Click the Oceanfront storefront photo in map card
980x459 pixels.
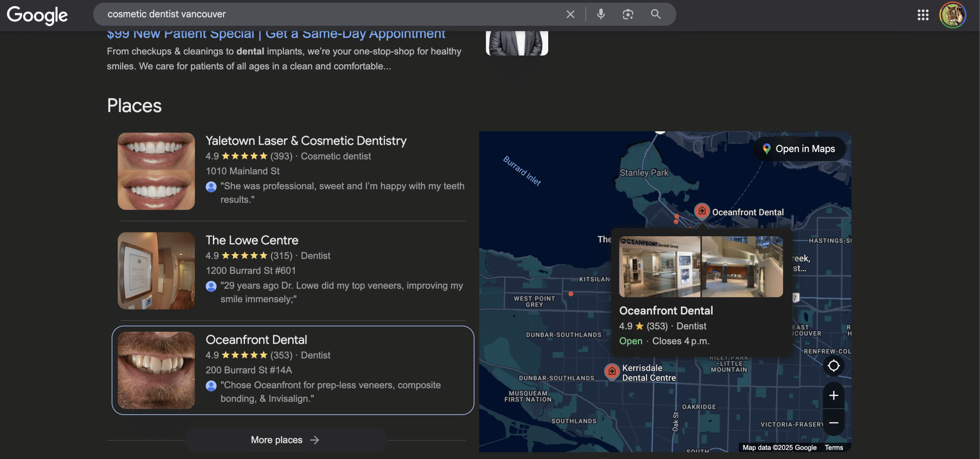(x=660, y=266)
